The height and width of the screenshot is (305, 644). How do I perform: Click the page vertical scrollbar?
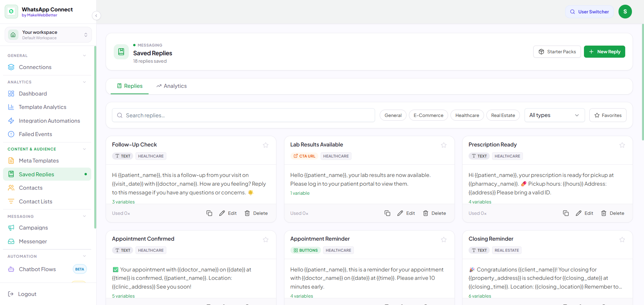(642, 82)
